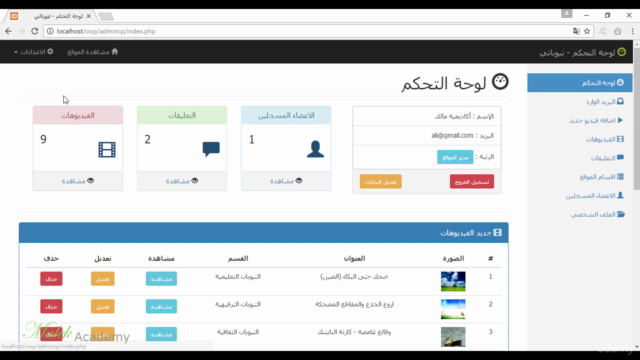The image size is (640, 360).
Task: Click the browser back arrow
Action: coord(9,31)
